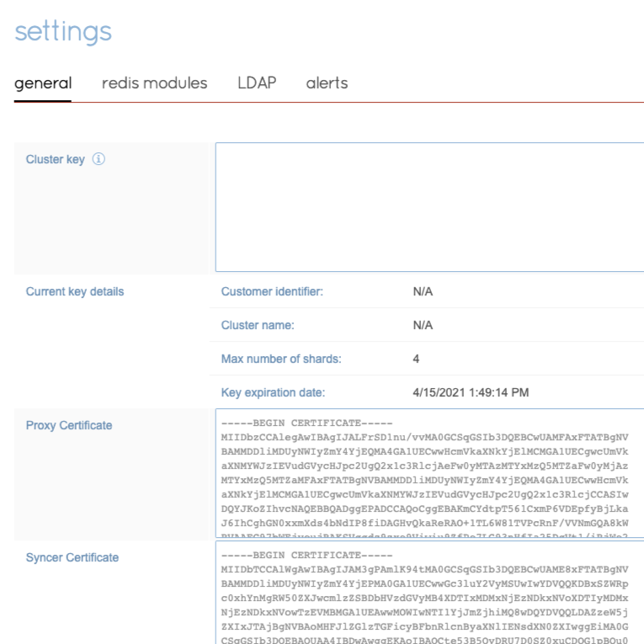Focus the Proxy Certificate text box
The height and width of the screenshot is (644, 644).
coord(429,474)
